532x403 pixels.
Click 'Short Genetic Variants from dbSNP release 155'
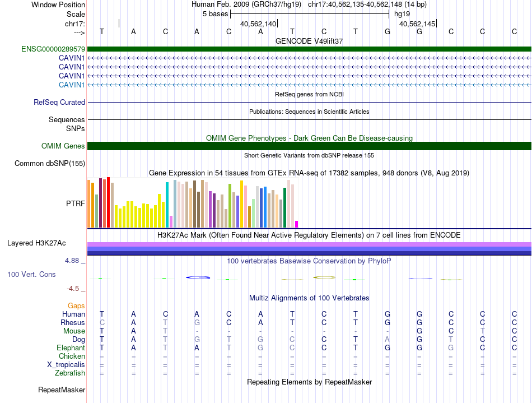click(309, 155)
